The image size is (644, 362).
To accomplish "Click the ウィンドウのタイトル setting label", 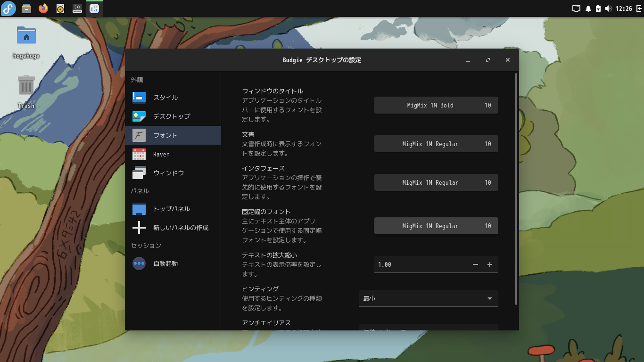I will tap(272, 91).
